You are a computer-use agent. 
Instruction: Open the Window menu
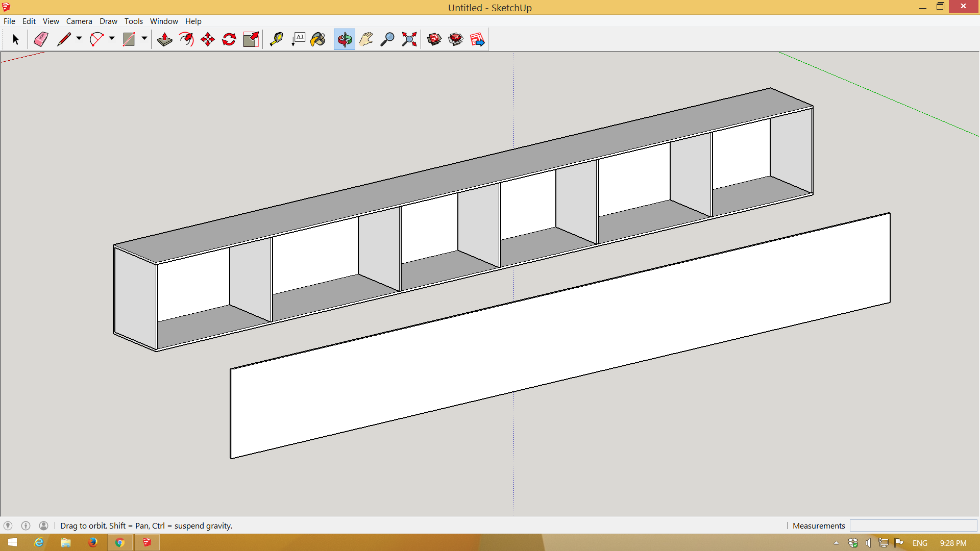coord(164,21)
